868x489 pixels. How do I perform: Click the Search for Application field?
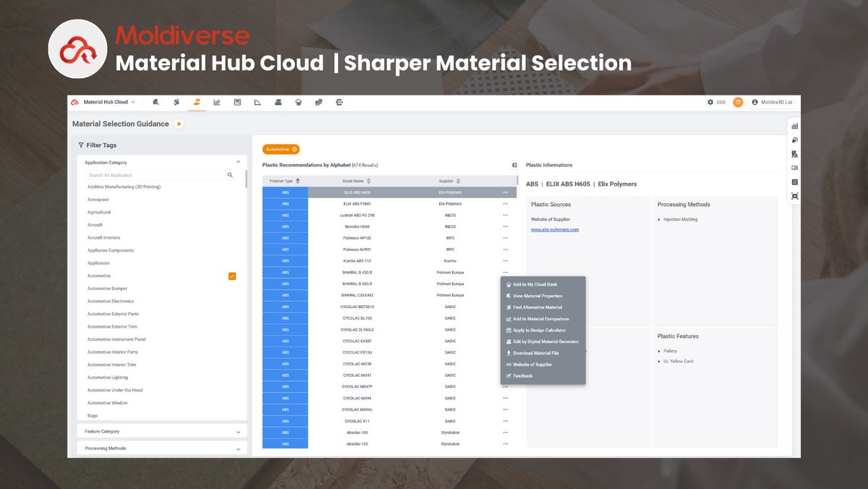(x=155, y=175)
